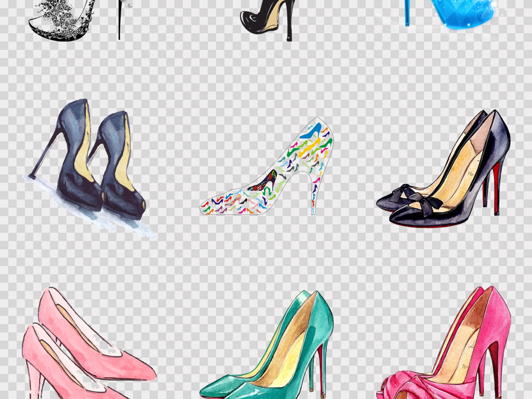Click the blue stiletto heel of crystal shoe
Viewport: 532px width, 399px height.
(407, 13)
